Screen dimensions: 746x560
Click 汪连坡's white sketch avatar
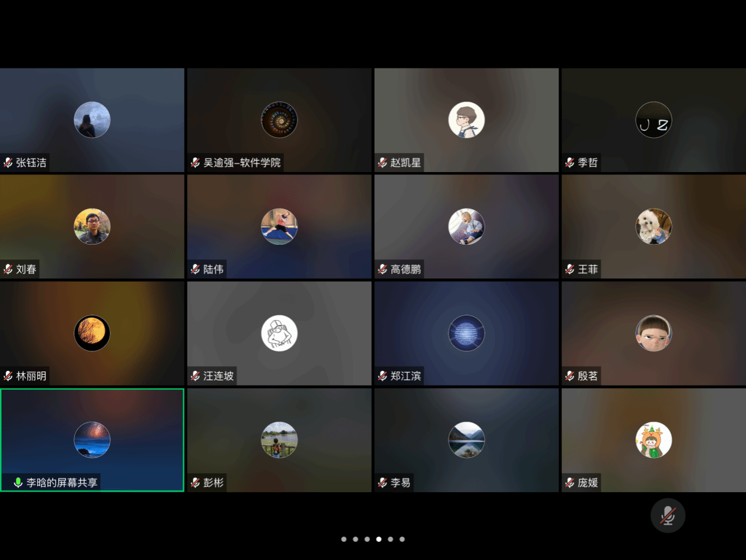[x=279, y=333]
